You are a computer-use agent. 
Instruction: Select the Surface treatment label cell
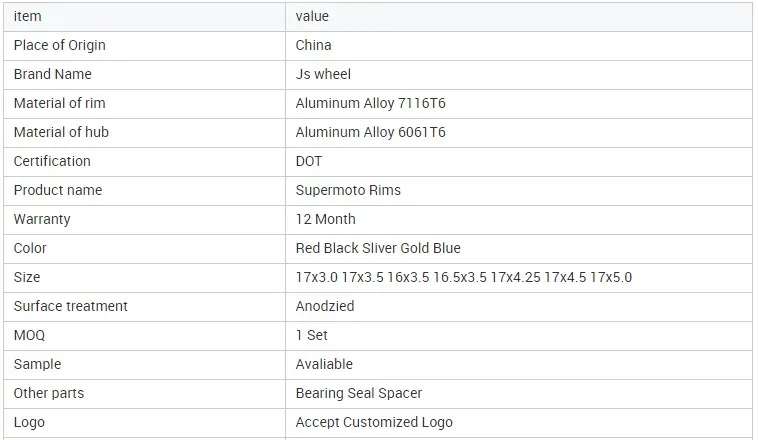(x=145, y=307)
